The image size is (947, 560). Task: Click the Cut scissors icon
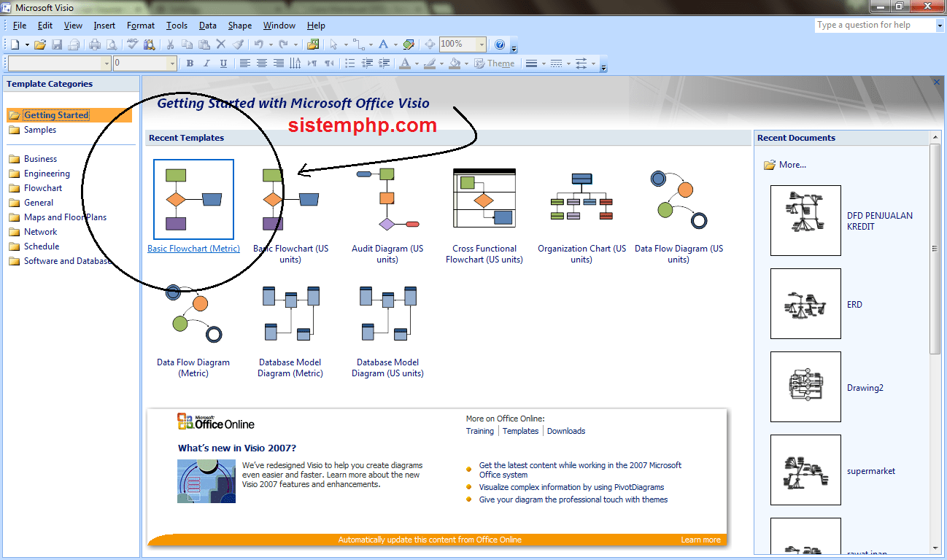[x=170, y=44]
